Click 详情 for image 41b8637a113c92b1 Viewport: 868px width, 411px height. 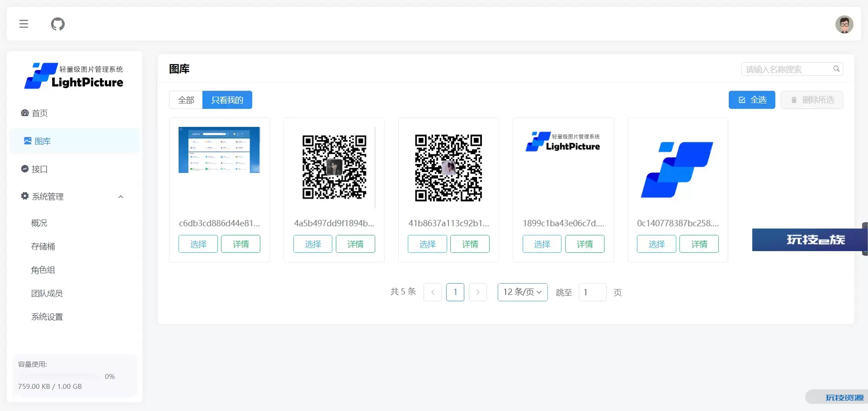pyautogui.click(x=470, y=244)
